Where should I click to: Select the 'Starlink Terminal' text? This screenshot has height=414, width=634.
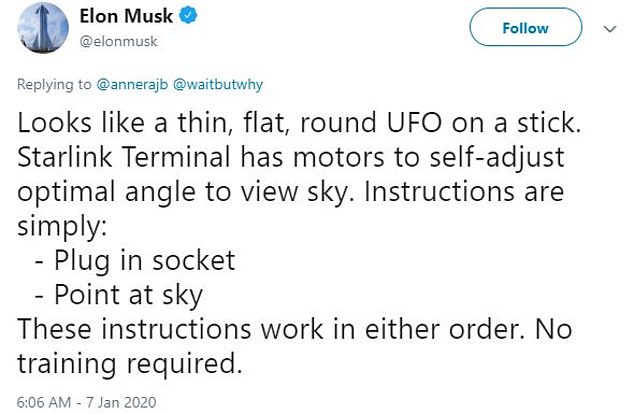click(123, 157)
